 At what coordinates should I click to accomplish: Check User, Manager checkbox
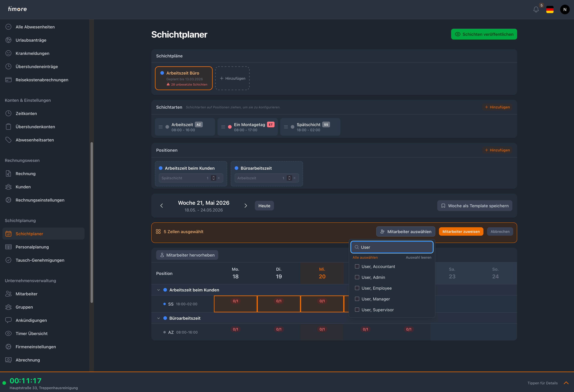[x=357, y=299]
